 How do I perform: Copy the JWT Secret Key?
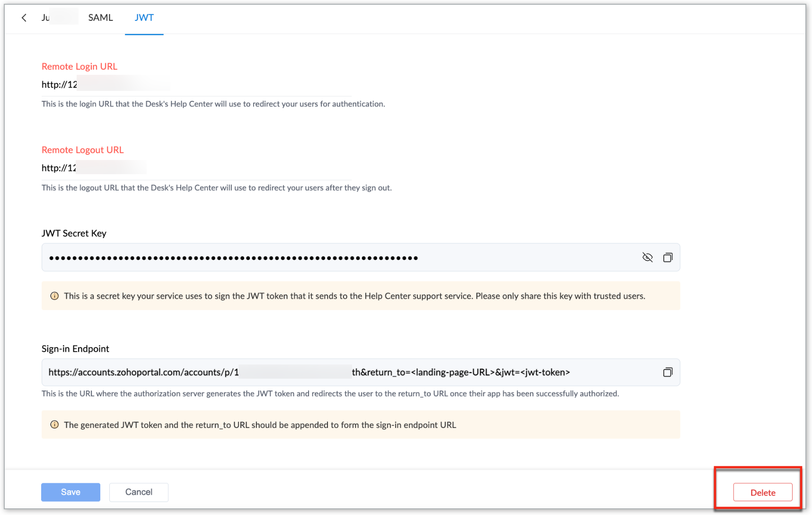click(668, 257)
